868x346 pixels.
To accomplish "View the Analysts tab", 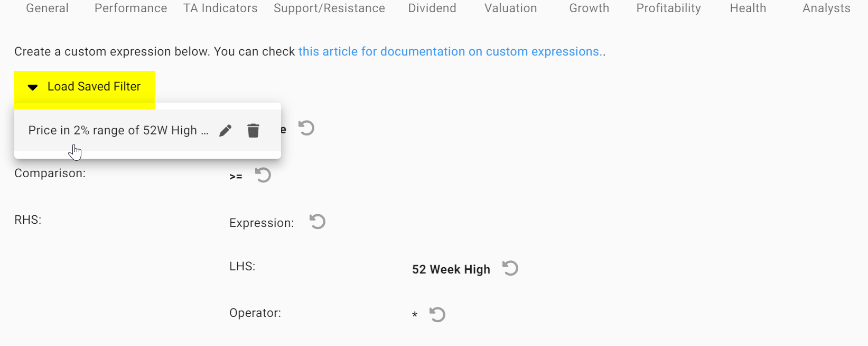I will pyautogui.click(x=826, y=8).
